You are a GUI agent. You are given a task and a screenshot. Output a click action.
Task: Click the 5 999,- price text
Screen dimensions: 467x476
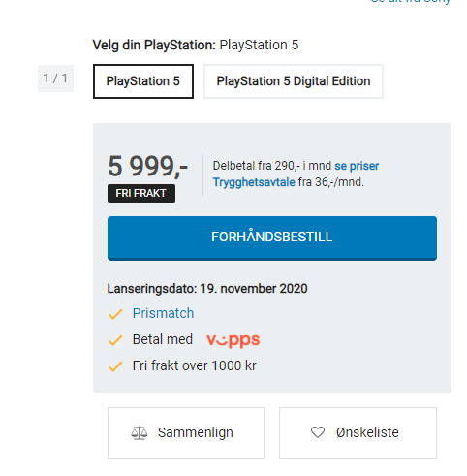148,167
